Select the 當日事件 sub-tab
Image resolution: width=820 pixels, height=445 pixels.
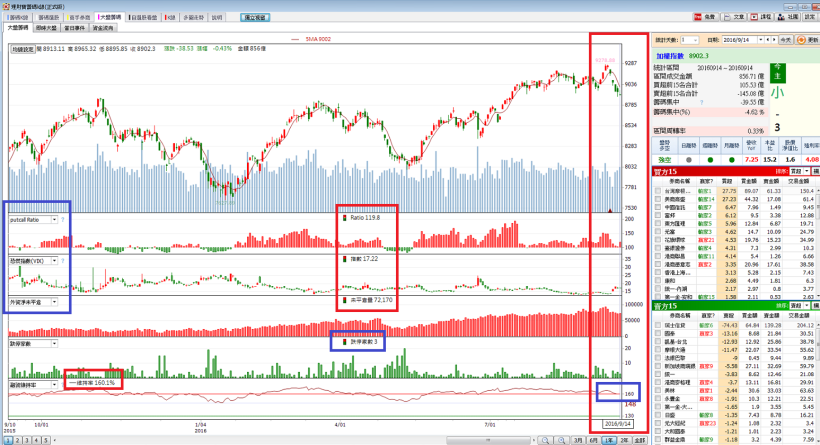coord(75,28)
